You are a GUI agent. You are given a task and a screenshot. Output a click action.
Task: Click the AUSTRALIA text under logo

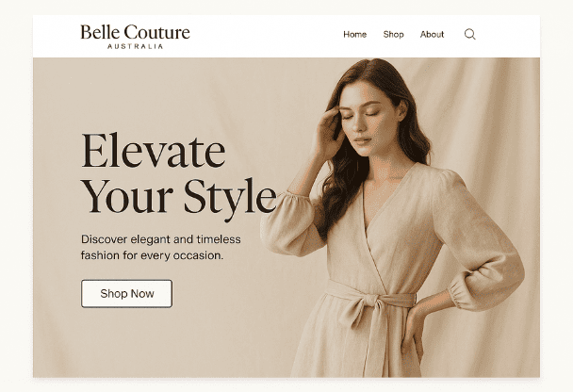click(x=135, y=46)
